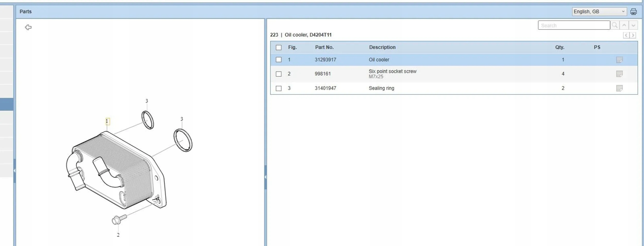This screenshot has height=246, width=644.
Task: Sort by PS column header
Action: 597,47
